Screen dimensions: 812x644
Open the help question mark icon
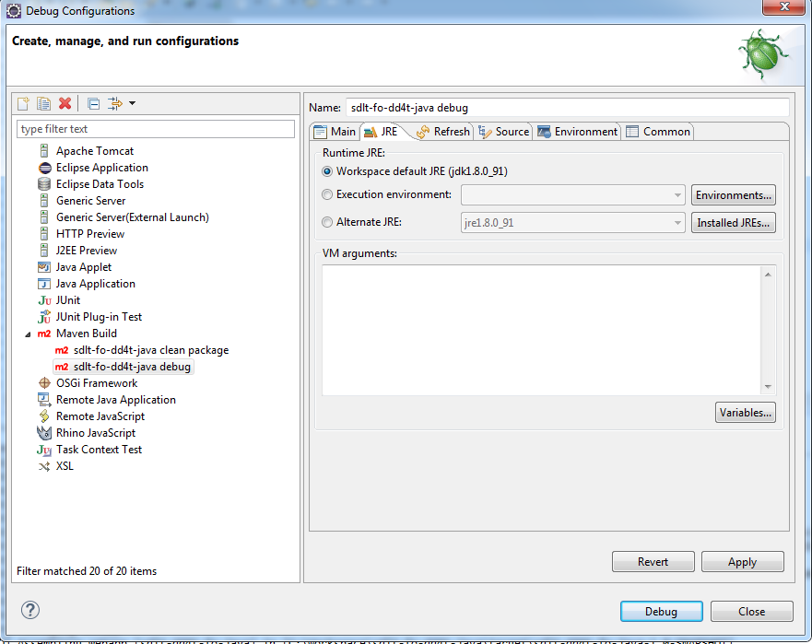point(30,610)
